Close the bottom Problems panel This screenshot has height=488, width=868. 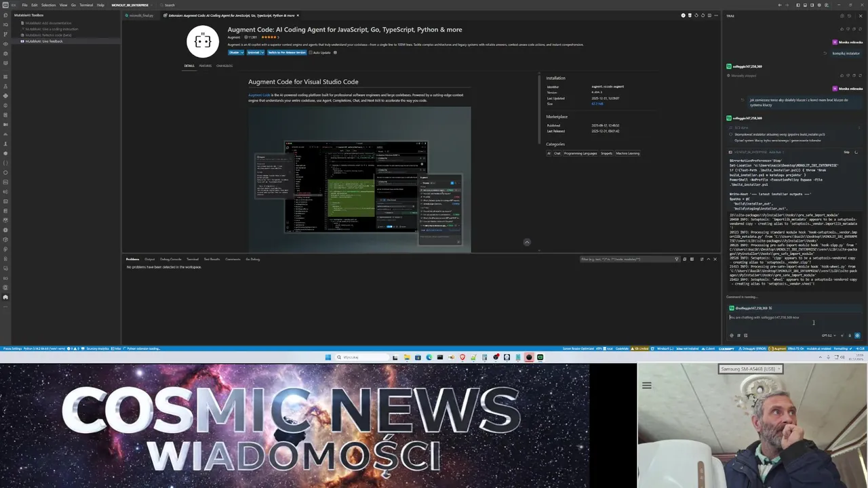click(x=715, y=259)
